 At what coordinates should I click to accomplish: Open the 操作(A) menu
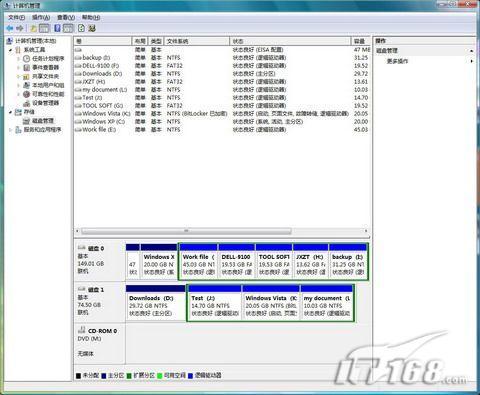pyautogui.click(x=41, y=17)
